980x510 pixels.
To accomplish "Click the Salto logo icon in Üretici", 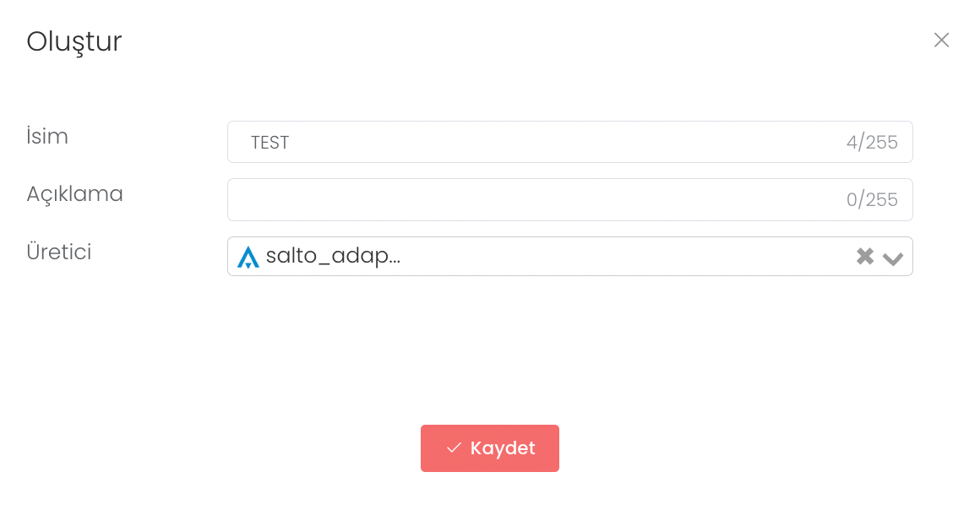I will (248, 257).
